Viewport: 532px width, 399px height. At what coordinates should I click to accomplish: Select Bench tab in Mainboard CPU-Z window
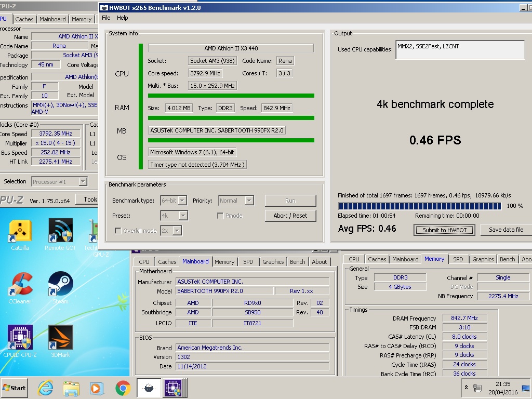click(x=297, y=262)
